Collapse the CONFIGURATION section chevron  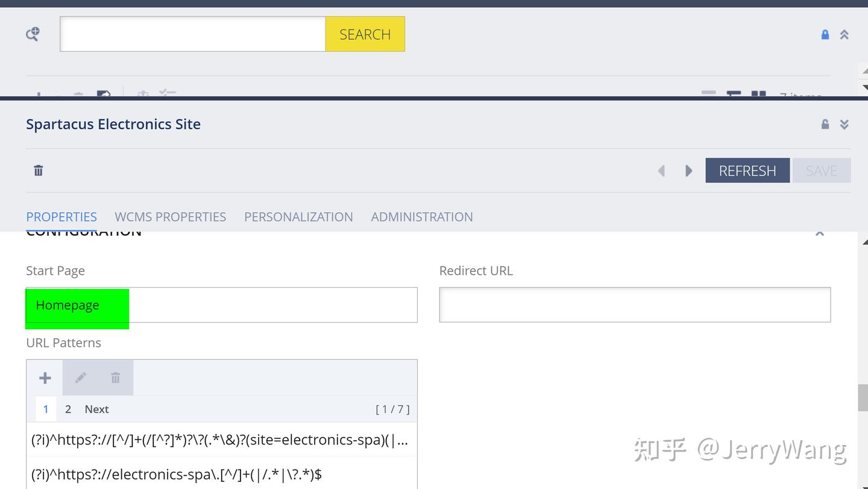click(820, 233)
